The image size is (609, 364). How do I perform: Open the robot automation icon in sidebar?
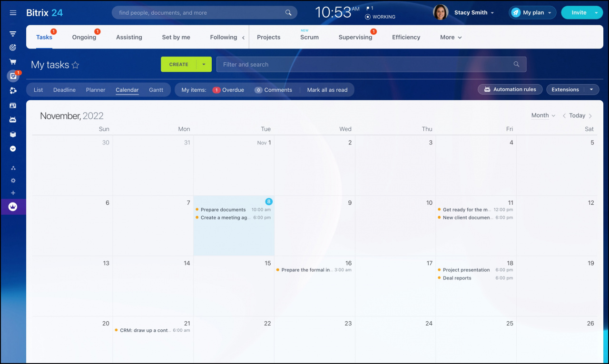click(x=13, y=120)
